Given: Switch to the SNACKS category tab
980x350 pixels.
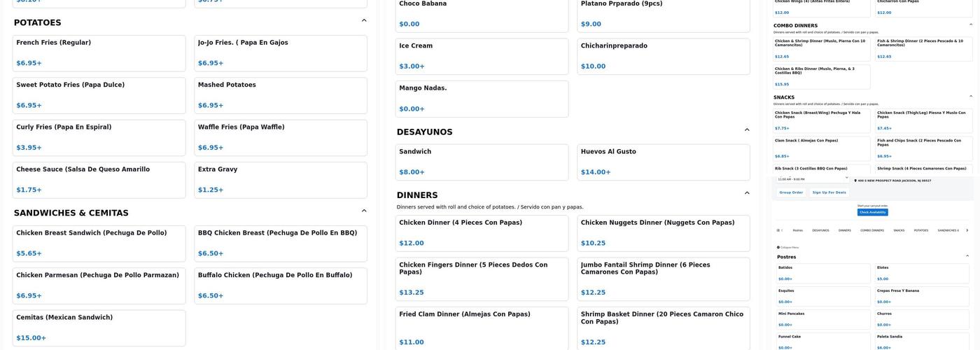Looking at the screenshot, I should tap(899, 230).
